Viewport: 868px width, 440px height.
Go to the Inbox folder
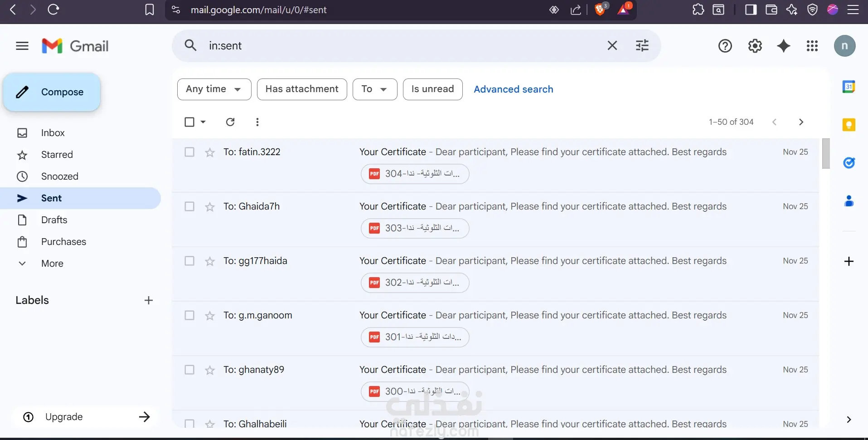pos(53,133)
